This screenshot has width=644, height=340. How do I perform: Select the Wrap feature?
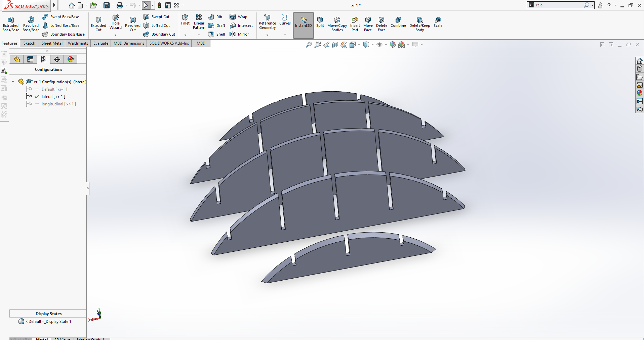pos(238,17)
